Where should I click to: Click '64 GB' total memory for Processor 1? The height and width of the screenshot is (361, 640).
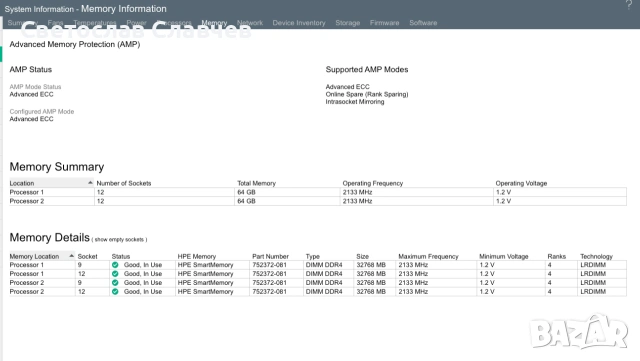(x=247, y=192)
